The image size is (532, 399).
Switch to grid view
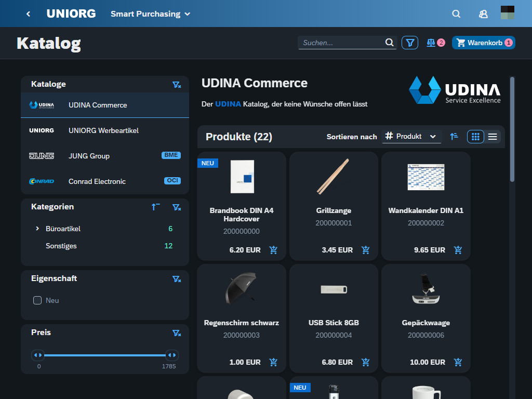475,137
